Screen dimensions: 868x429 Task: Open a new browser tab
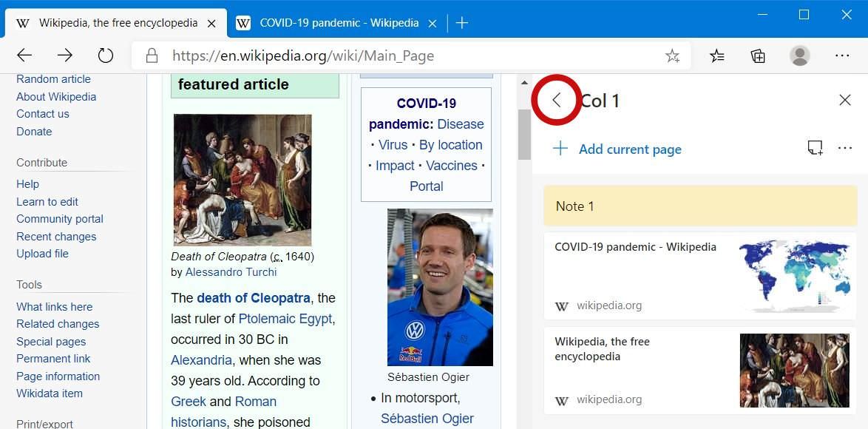point(461,23)
